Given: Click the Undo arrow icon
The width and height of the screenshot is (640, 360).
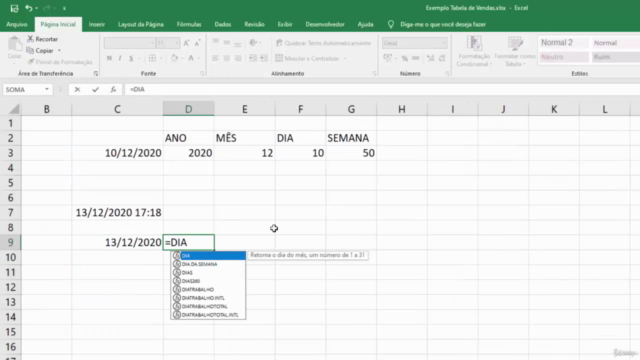Looking at the screenshot, I should pos(28,8).
